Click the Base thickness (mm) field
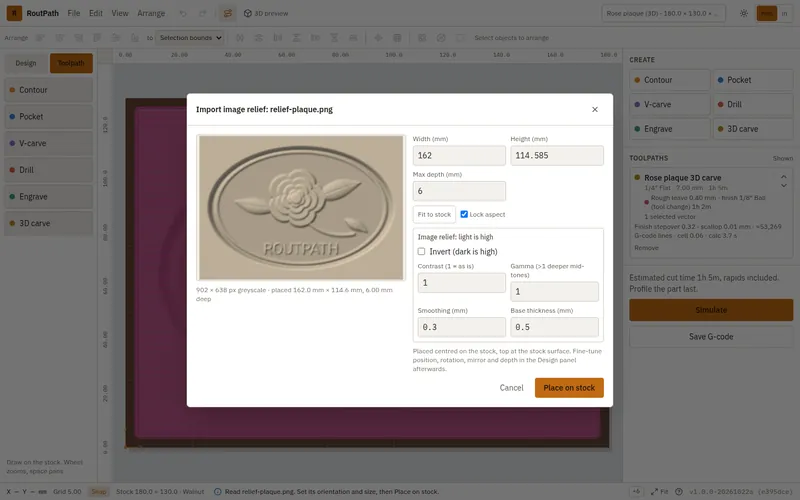Viewport: 800px width, 500px height. point(554,327)
